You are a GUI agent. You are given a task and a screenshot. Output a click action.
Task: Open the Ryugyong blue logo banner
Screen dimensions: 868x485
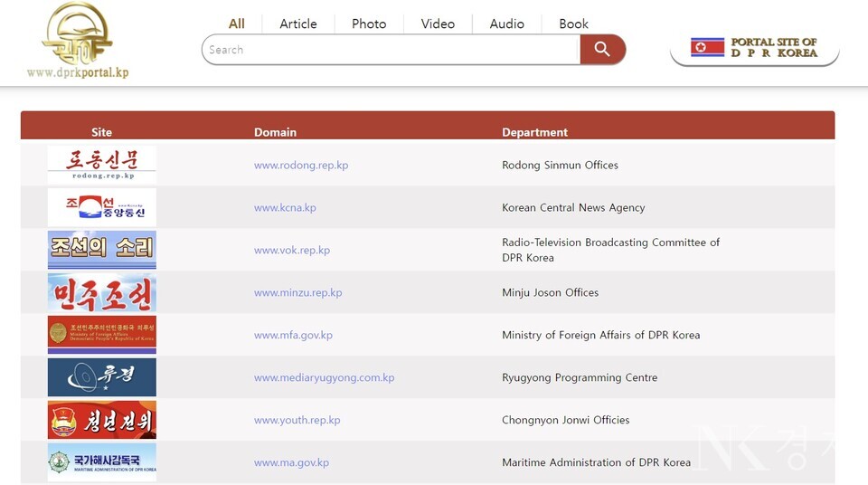click(101, 377)
